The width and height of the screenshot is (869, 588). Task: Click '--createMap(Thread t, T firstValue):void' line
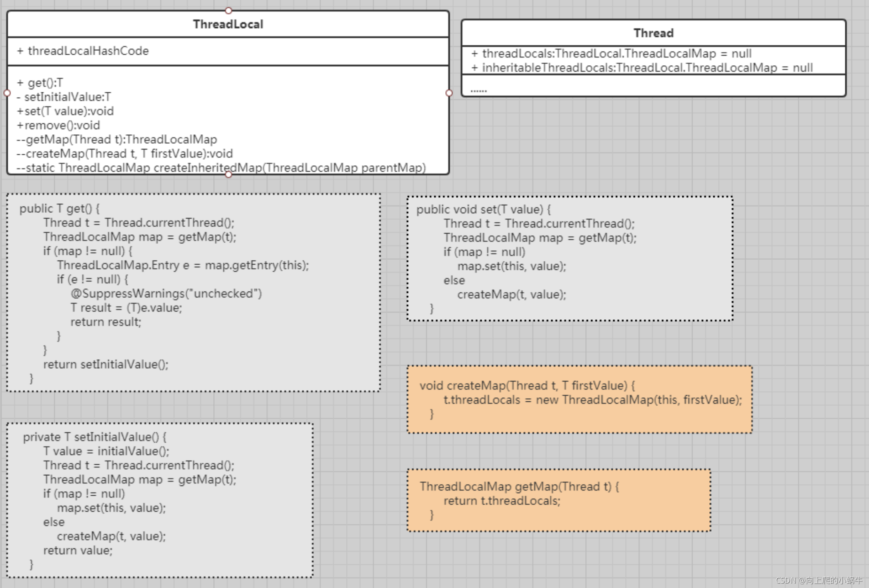pyautogui.click(x=125, y=154)
